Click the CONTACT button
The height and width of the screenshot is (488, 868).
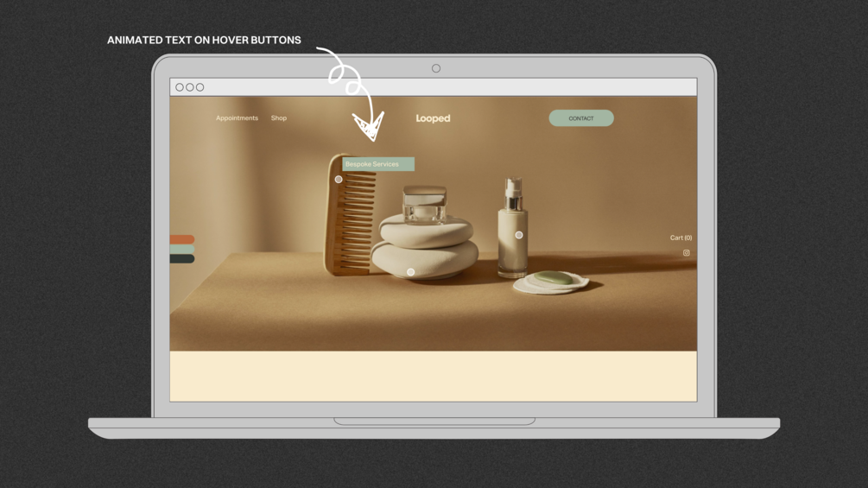click(581, 118)
